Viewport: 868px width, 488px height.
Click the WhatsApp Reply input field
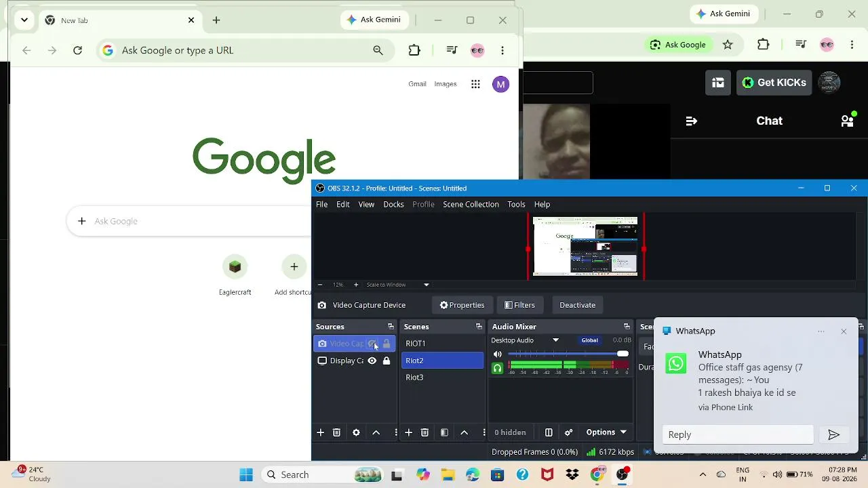click(x=738, y=435)
